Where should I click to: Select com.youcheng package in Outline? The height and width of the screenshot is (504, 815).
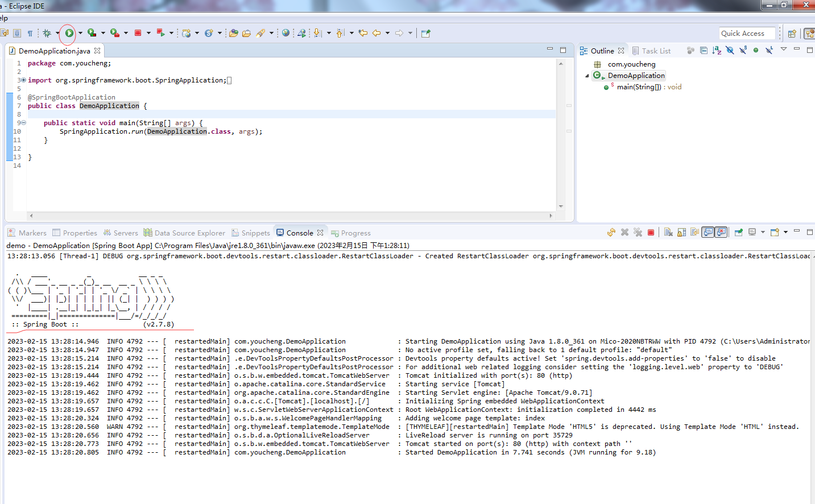[x=631, y=64]
